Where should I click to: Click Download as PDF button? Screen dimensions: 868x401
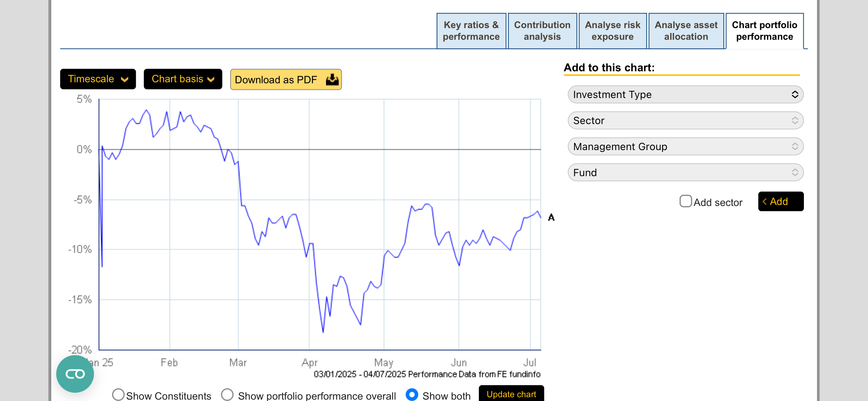(x=285, y=80)
